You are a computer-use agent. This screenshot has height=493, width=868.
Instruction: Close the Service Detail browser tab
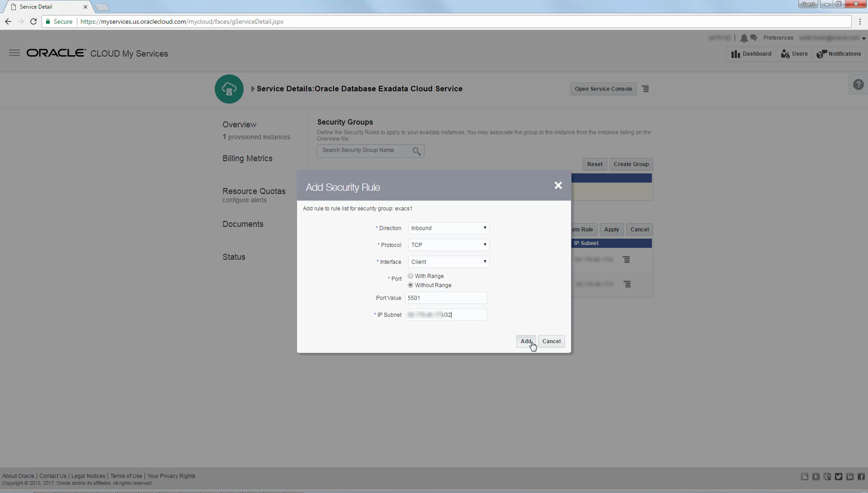click(x=85, y=7)
